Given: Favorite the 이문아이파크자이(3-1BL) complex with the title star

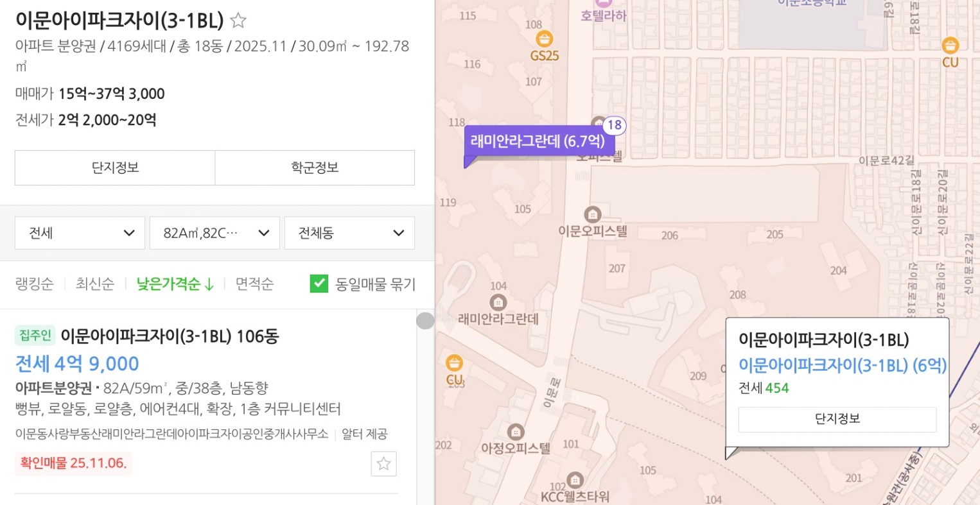Looking at the screenshot, I should [238, 21].
